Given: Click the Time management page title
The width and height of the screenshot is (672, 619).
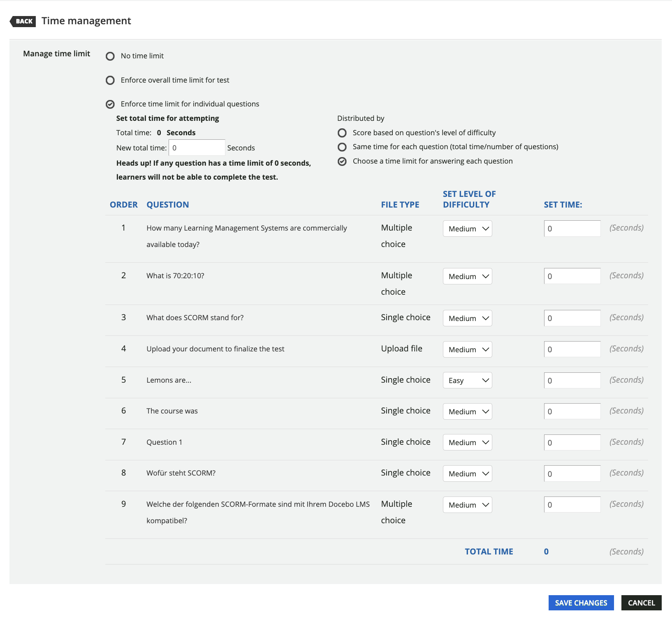Looking at the screenshot, I should [x=86, y=21].
